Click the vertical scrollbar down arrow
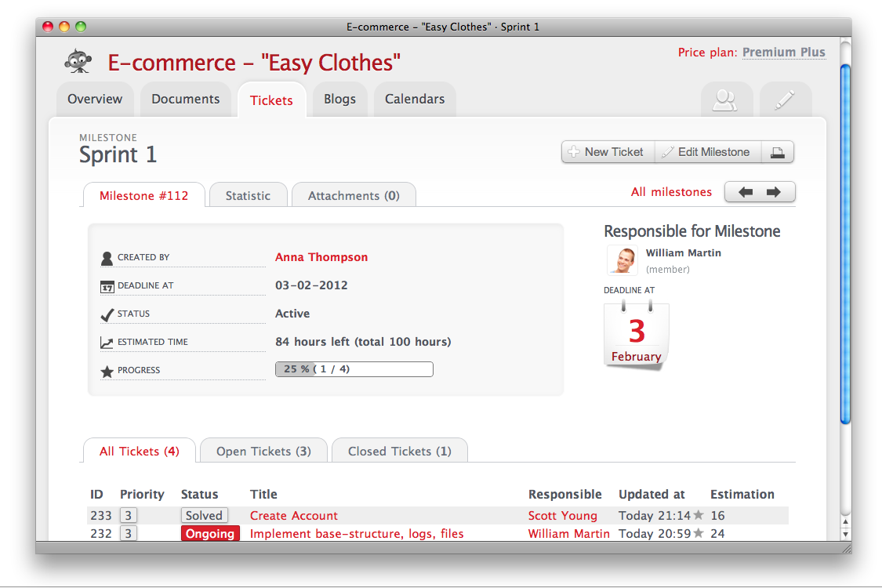Image resolution: width=882 pixels, height=588 pixels. click(x=845, y=534)
